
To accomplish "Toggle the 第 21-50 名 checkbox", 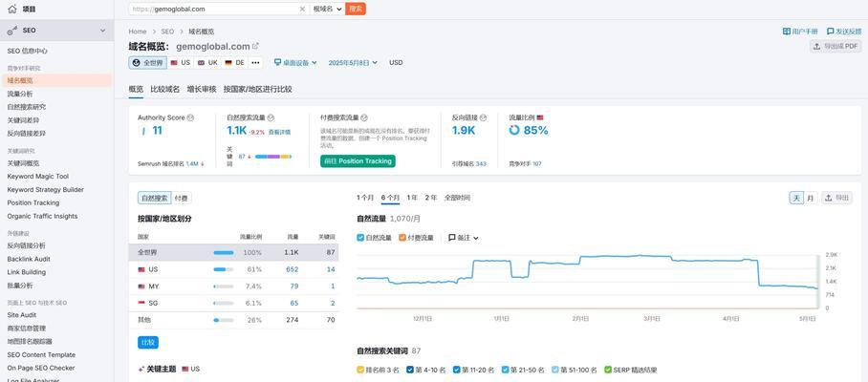I will [505, 370].
